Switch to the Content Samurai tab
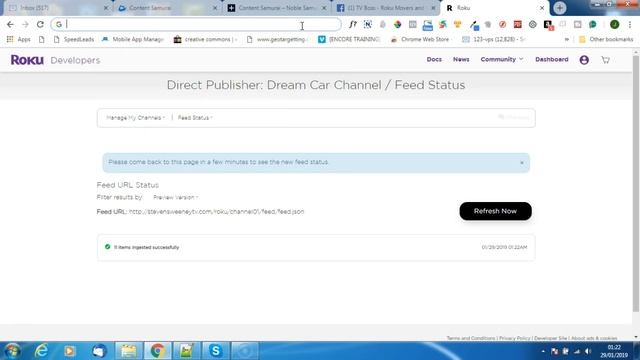The height and width of the screenshot is (360, 640). pyautogui.click(x=167, y=8)
